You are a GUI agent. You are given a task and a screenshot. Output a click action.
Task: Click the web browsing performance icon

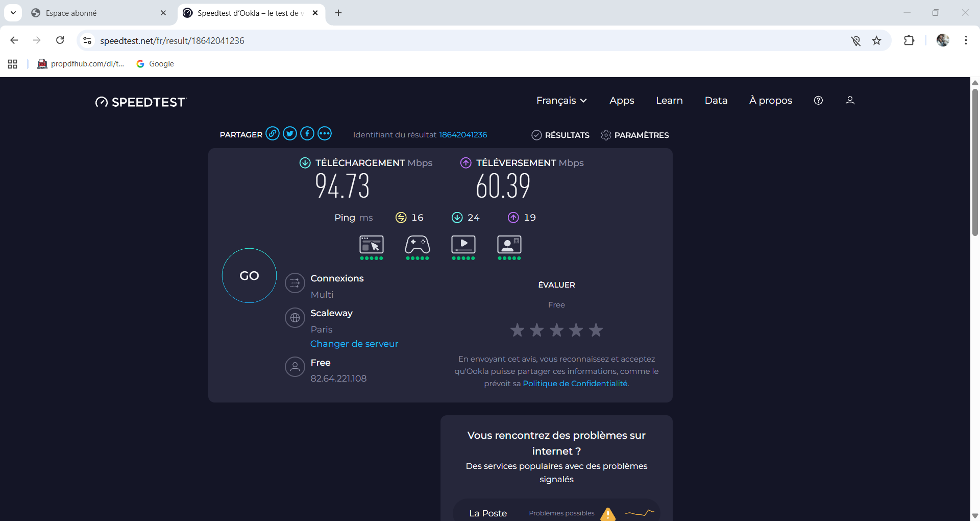(x=372, y=248)
